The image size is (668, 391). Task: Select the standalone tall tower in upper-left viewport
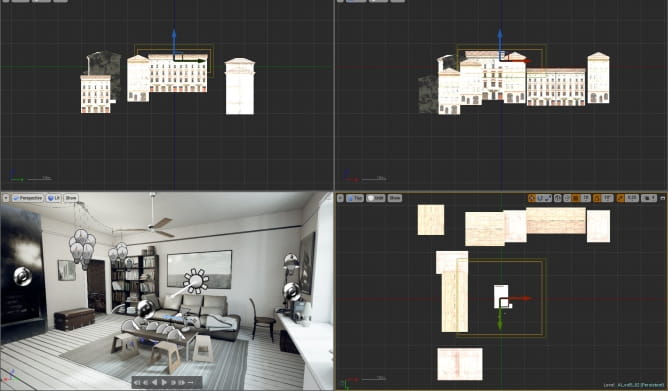click(240, 86)
